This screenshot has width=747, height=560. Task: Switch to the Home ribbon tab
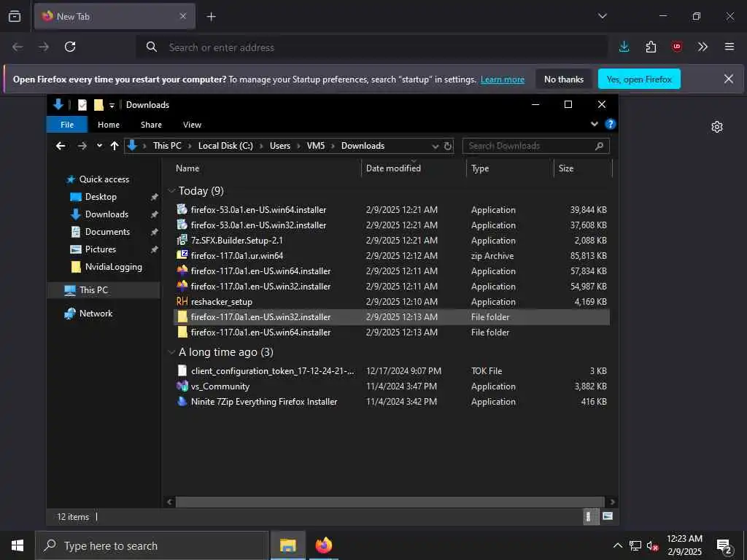(x=109, y=125)
